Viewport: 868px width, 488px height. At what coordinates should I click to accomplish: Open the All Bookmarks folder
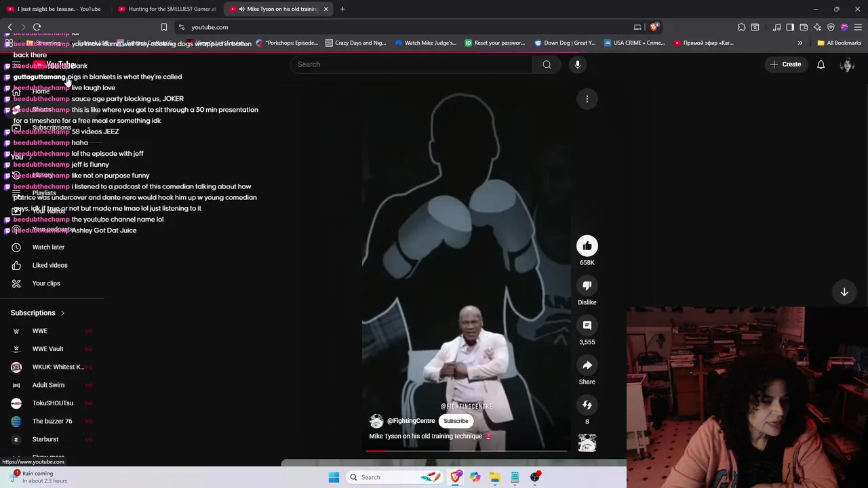tap(839, 43)
